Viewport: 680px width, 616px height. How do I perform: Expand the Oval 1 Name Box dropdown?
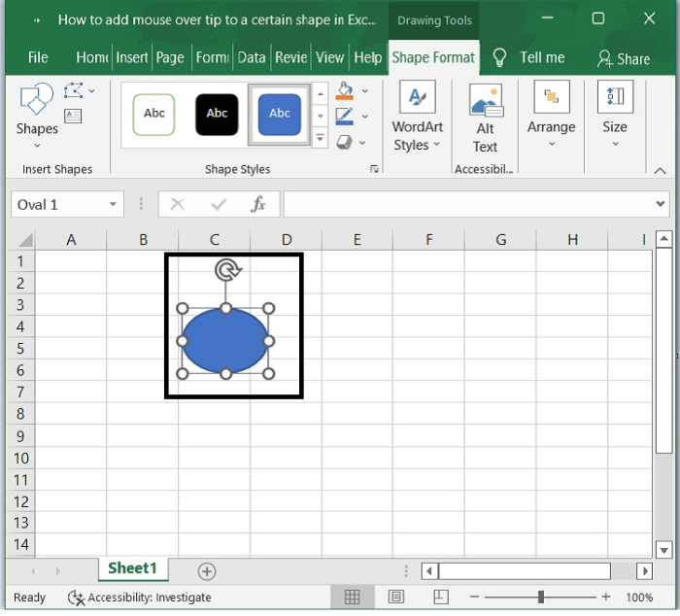click(113, 204)
